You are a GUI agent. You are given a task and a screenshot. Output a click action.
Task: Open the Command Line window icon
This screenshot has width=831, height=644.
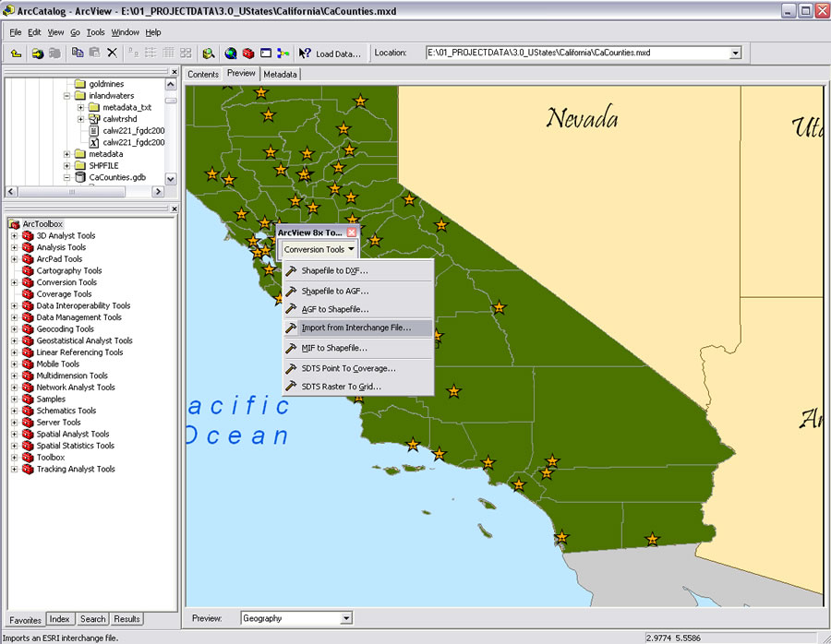coord(266,53)
